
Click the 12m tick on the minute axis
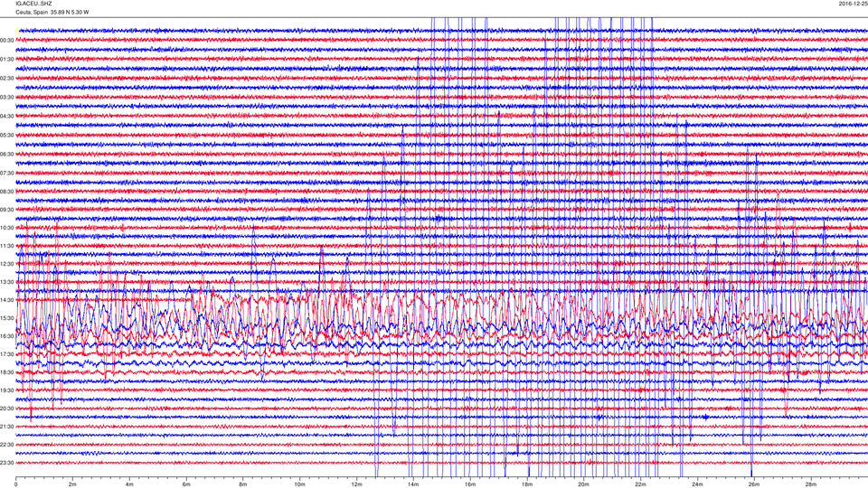(x=356, y=484)
